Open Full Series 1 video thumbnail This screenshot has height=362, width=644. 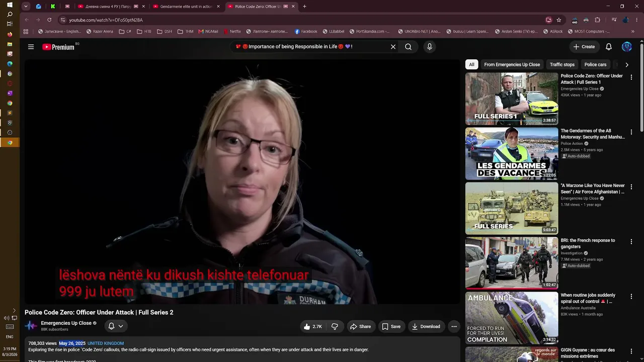(512, 99)
